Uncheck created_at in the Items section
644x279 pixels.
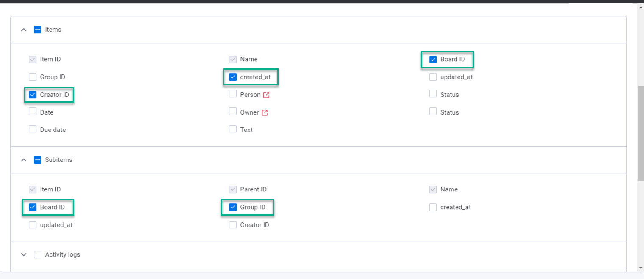(233, 77)
